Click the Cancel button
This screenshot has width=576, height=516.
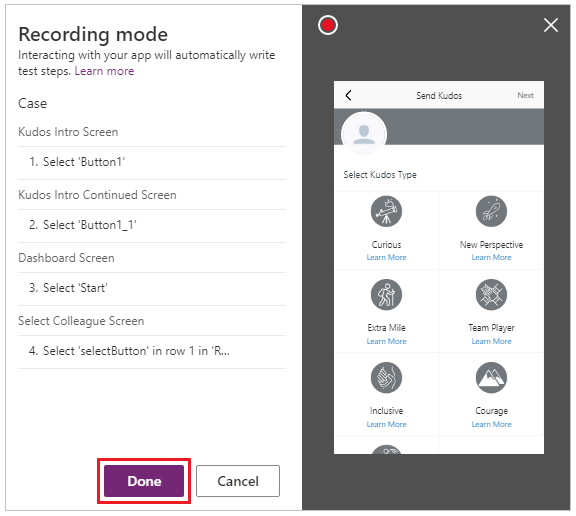click(x=238, y=481)
